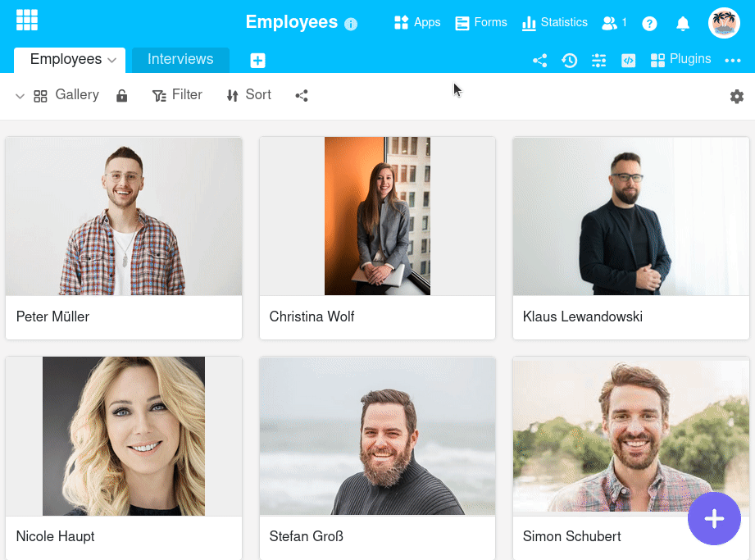The height and width of the screenshot is (560, 755).
Task: Open the table share icon in tab bar
Action: [539, 60]
